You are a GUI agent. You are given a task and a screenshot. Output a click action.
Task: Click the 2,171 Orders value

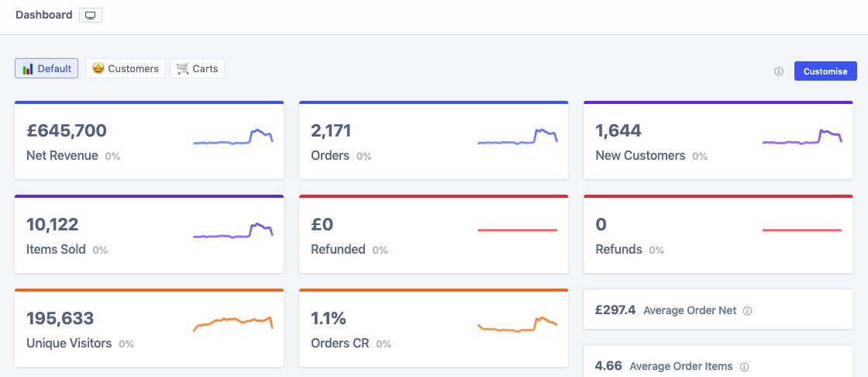(x=333, y=131)
